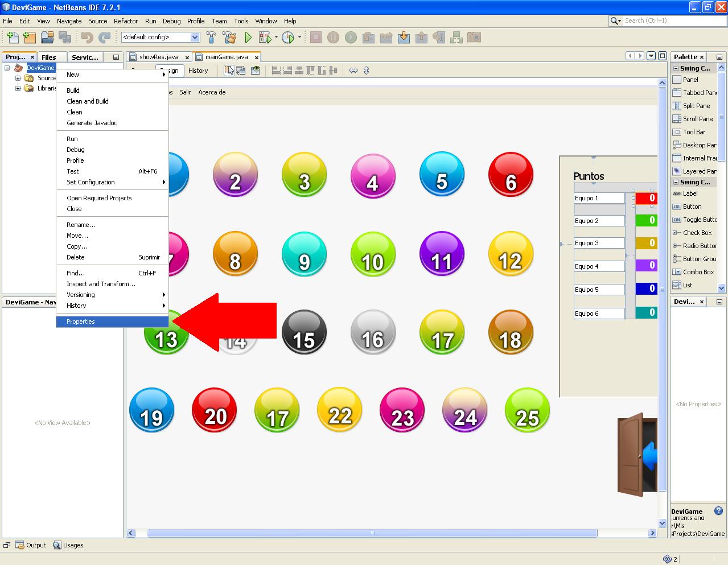Choose the Tool Bar palette component

(x=694, y=132)
